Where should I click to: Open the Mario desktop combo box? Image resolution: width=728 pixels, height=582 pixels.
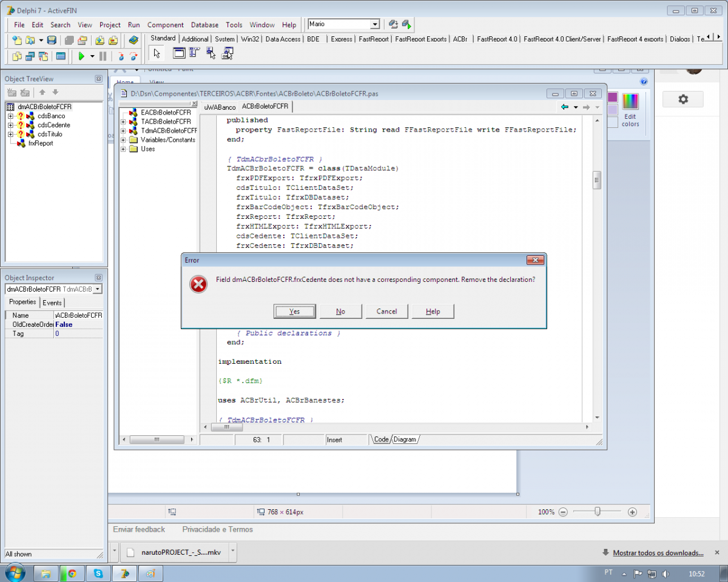(343, 24)
